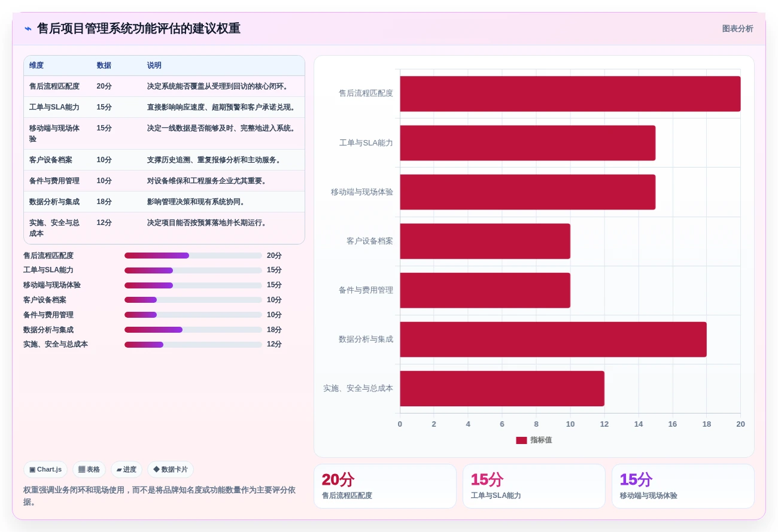Click description 决定项目能否按预算落地并长期运行
The image size is (778, 532).
click(x=208, y=223)
